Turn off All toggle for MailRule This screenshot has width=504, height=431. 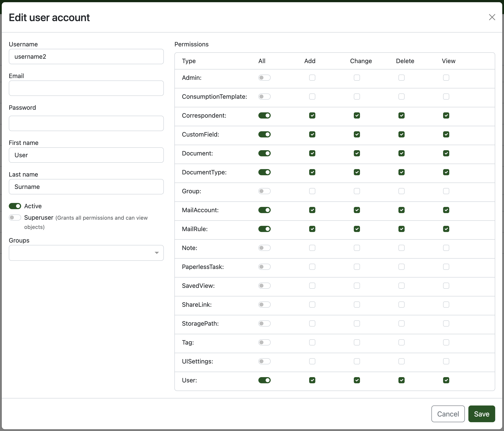[x=264, y=229]
